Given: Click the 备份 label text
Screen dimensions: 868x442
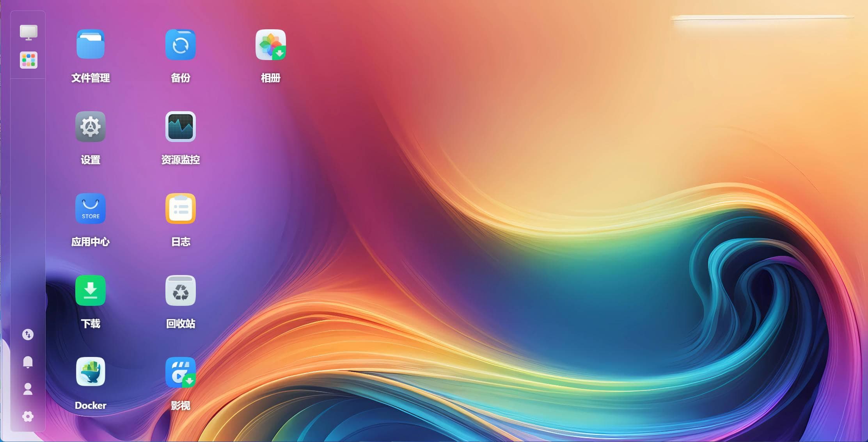Looking at the screenshot, I should coord(181,78).
